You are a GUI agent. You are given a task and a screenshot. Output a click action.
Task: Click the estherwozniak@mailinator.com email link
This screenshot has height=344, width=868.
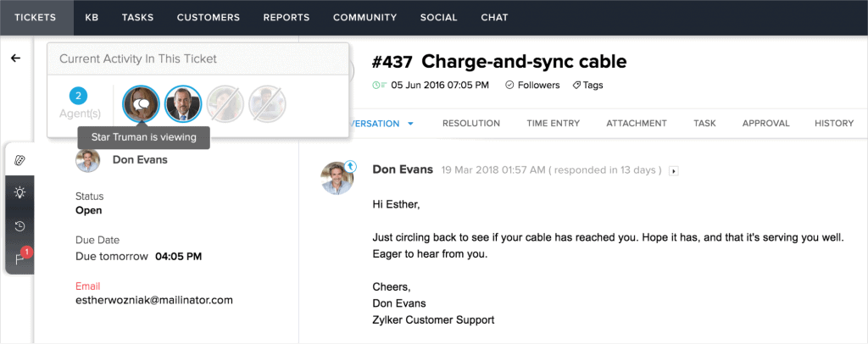(x=154, y=300)
